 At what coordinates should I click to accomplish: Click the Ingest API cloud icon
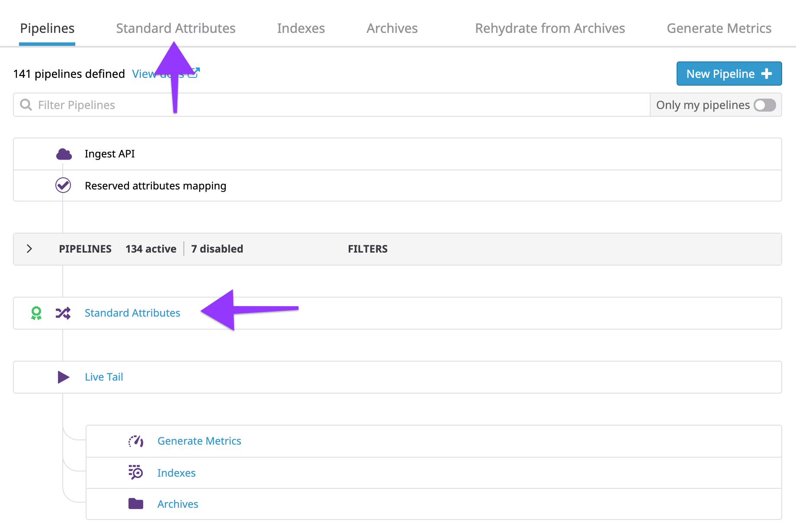click(64, 154)
